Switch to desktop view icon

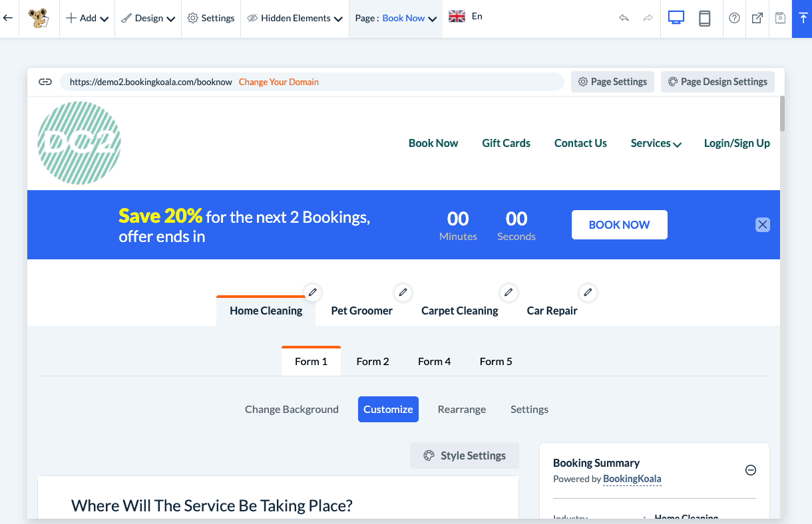click(x=676, y=19)
